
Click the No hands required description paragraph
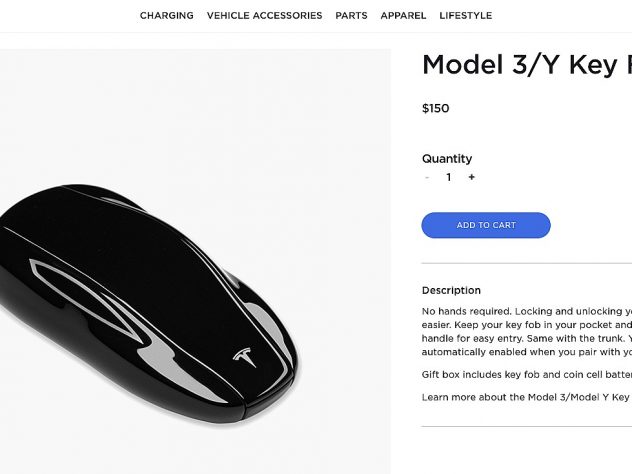click(x=526, y=331)
